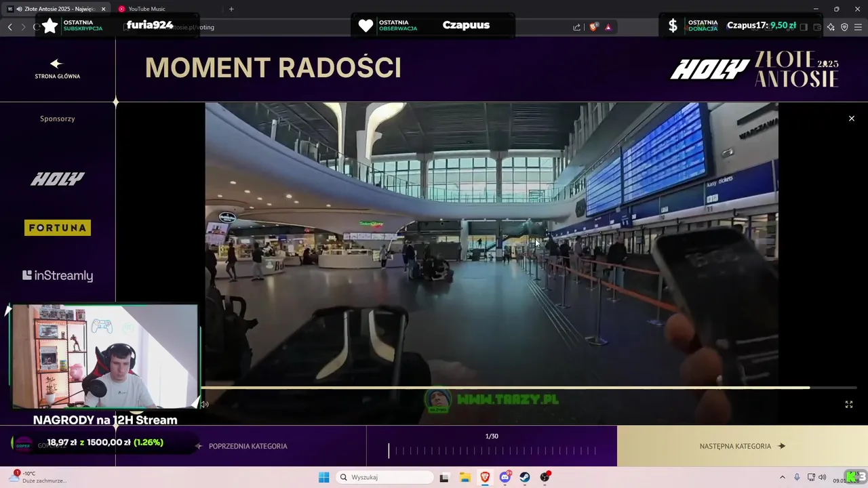868x488 pixels.
Task: Click the playing video frame
Action: (492, 263)
